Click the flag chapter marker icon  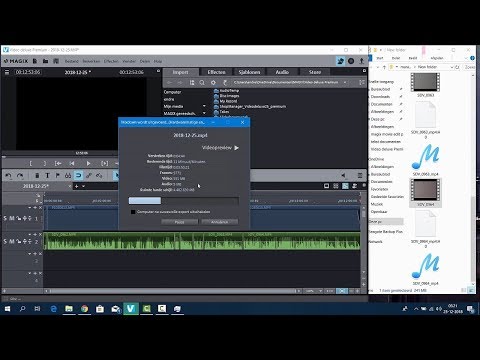[x=58, y=175]
